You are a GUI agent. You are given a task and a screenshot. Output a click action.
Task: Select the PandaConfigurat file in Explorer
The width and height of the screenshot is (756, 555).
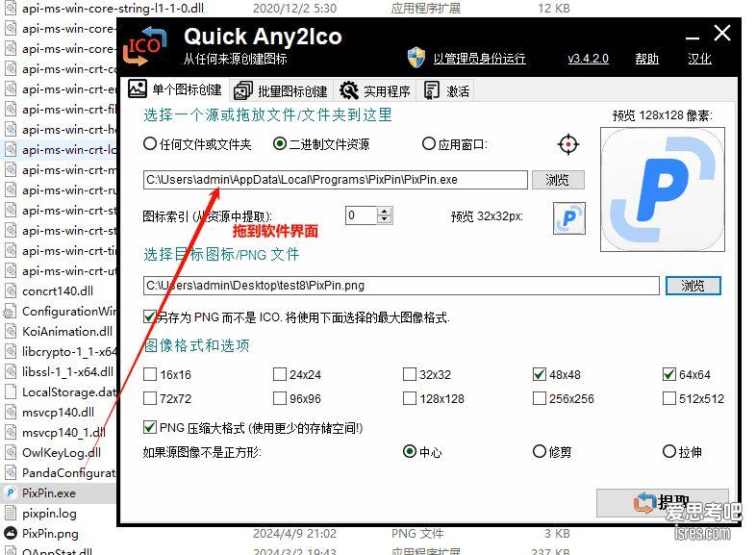[x=59, y=472]
